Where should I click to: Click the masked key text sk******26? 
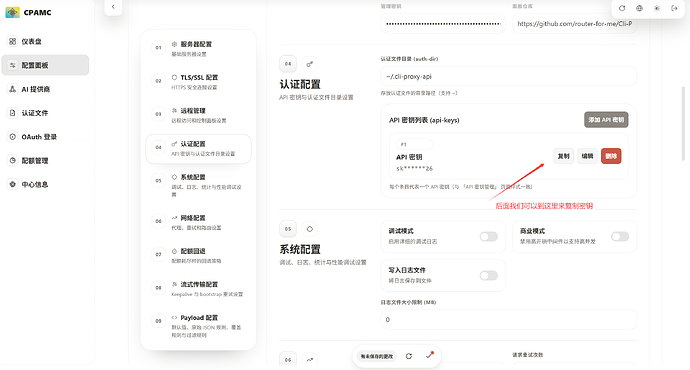415,169
